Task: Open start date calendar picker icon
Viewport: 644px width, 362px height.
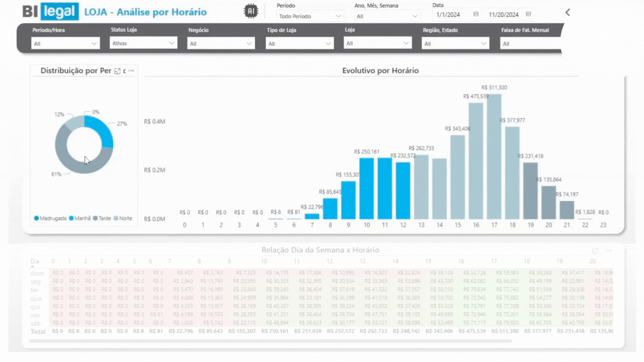Action: 476,14
